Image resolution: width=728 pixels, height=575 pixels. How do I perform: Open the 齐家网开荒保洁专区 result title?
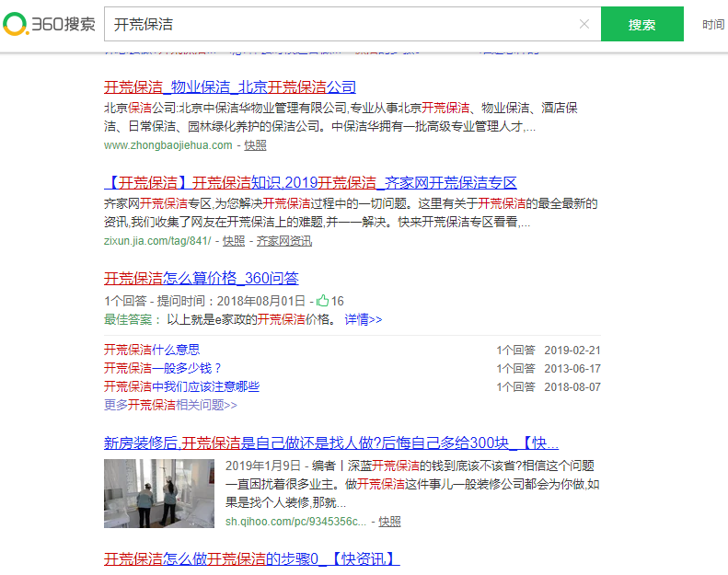pos(310,182)
